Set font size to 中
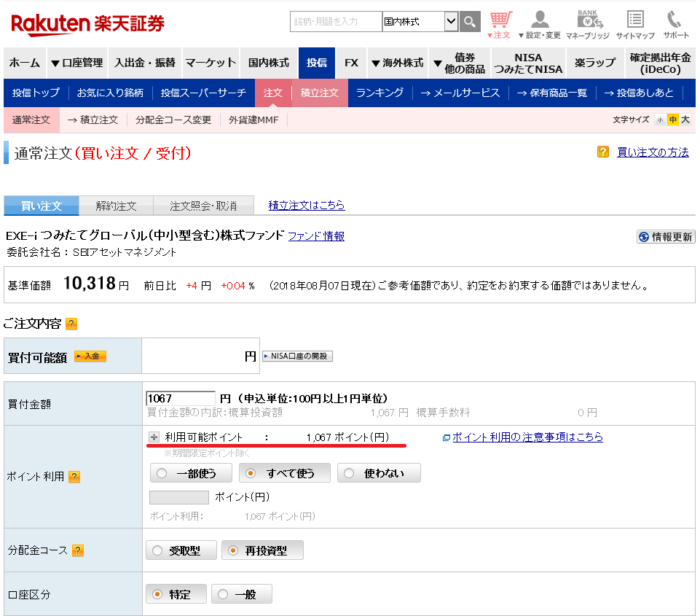Image resolution: width=700 pixels, height=616 pixels. coord(672,120)
